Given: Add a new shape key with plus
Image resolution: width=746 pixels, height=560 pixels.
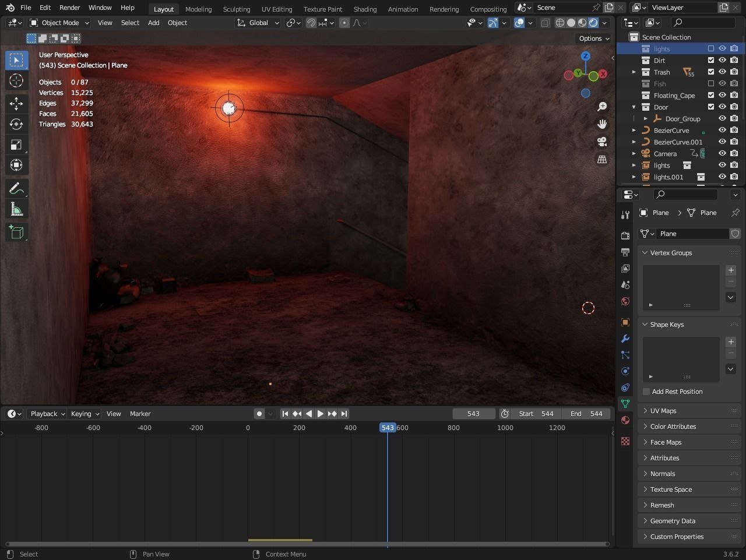Looking at the screenshot, I should click(x=731, y=342).
